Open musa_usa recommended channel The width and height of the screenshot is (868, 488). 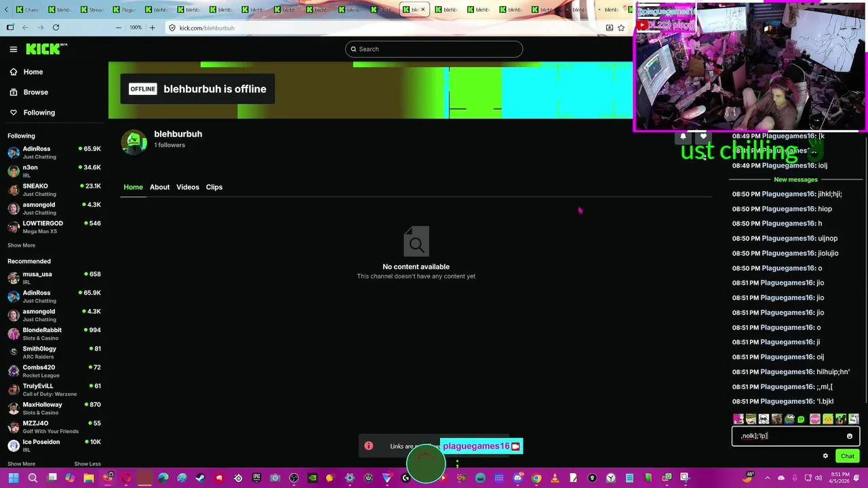coord(54,278)
